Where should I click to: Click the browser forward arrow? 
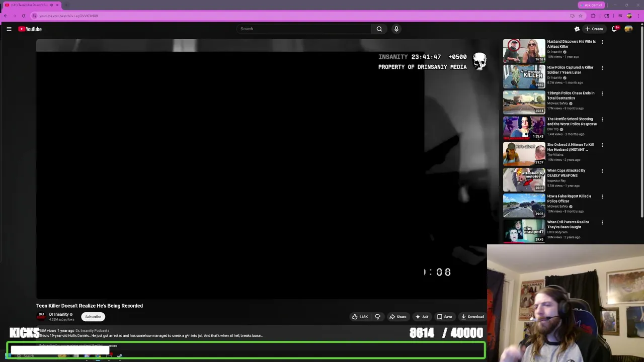point(14,16)
